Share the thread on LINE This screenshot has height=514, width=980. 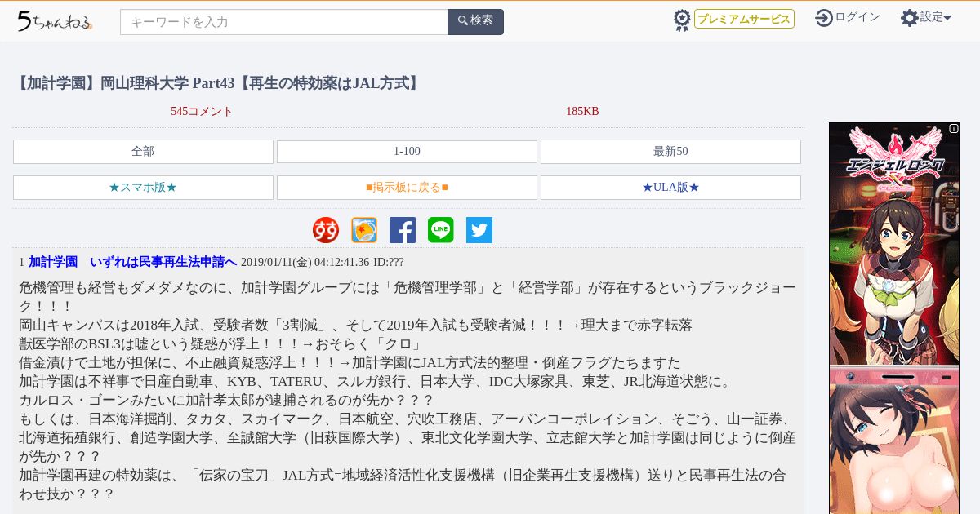pos(441,230)
